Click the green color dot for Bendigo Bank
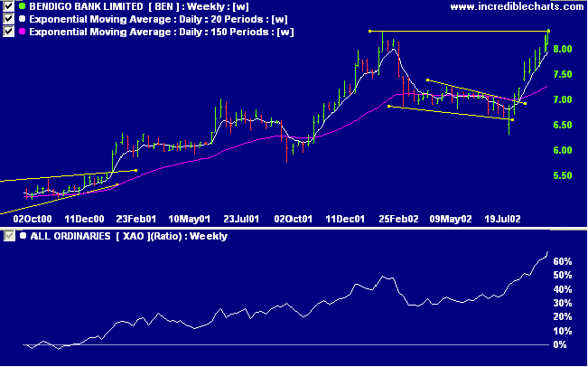 pyautogui.click(x=22, y=6)
